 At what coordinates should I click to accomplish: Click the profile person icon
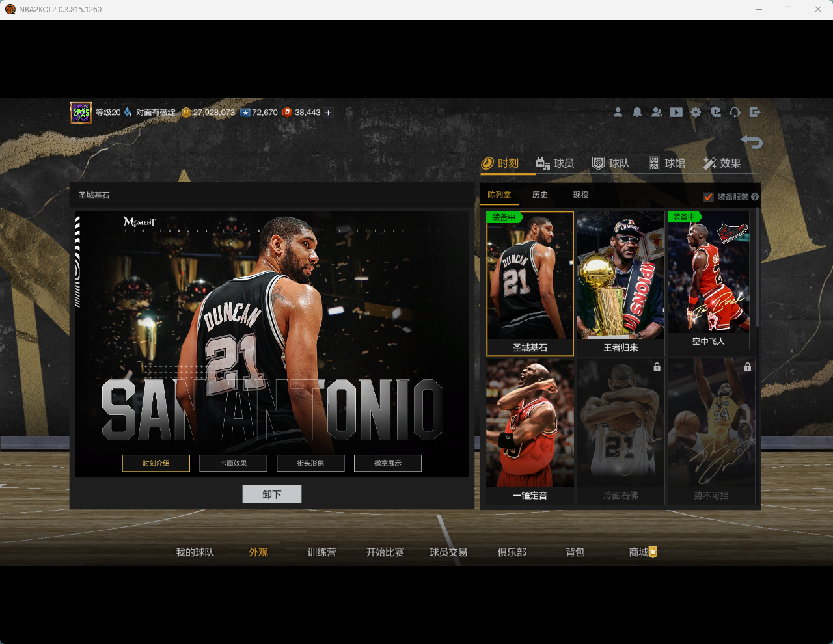(x=618, y=113)
